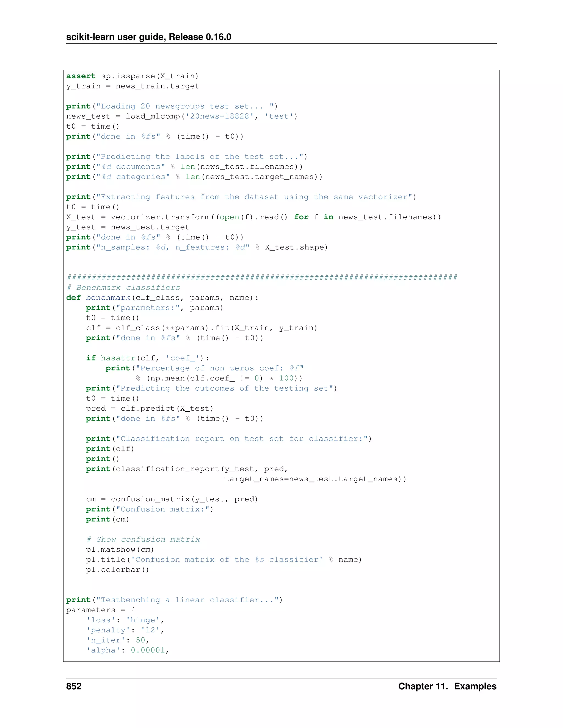Click the line 'parameters = {'
The height and width of the screenshot is (728, 563).
click(x=100, y=610)
